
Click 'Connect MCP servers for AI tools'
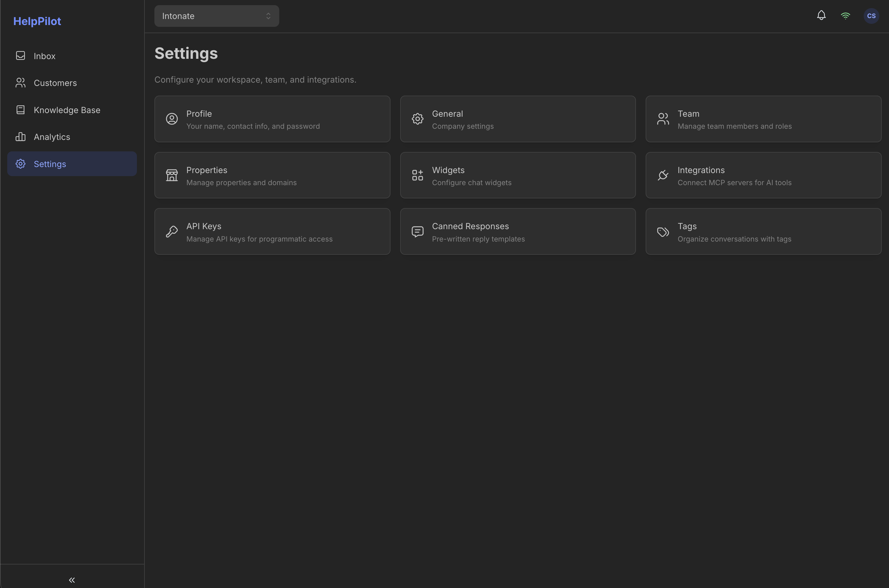pos(735,183)
